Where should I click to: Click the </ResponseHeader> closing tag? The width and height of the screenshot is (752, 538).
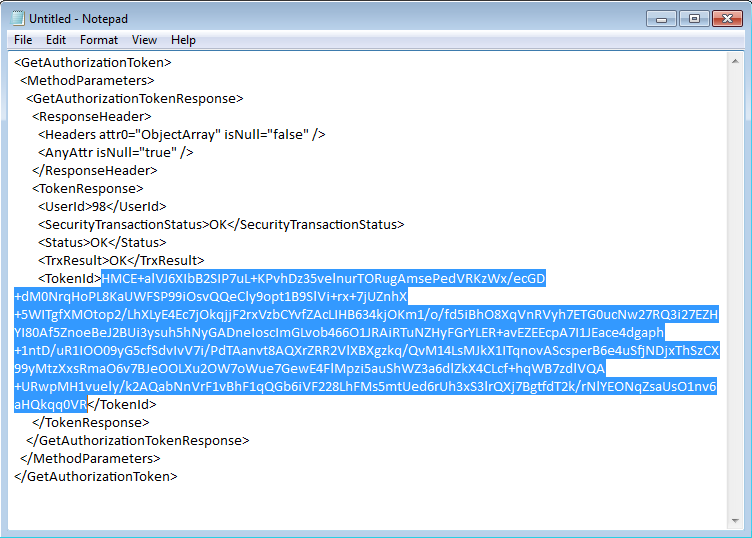click(94, 171)
